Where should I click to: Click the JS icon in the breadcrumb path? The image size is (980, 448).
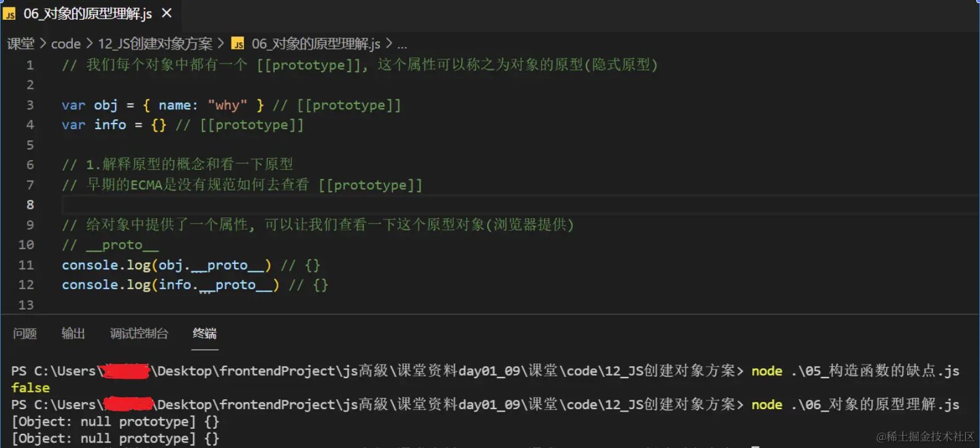(x=238, y=44)
